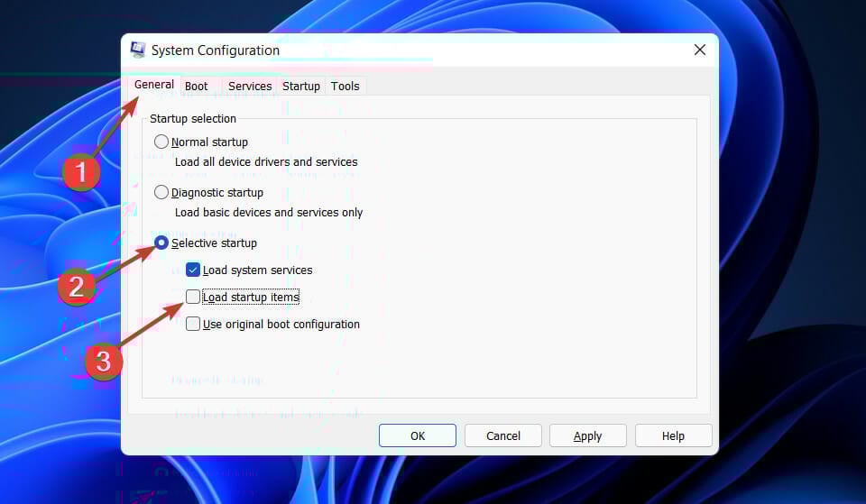Switch to the General tab
Image resolution: width=866 pixels, height=504 pixels.
coord(154,85)
